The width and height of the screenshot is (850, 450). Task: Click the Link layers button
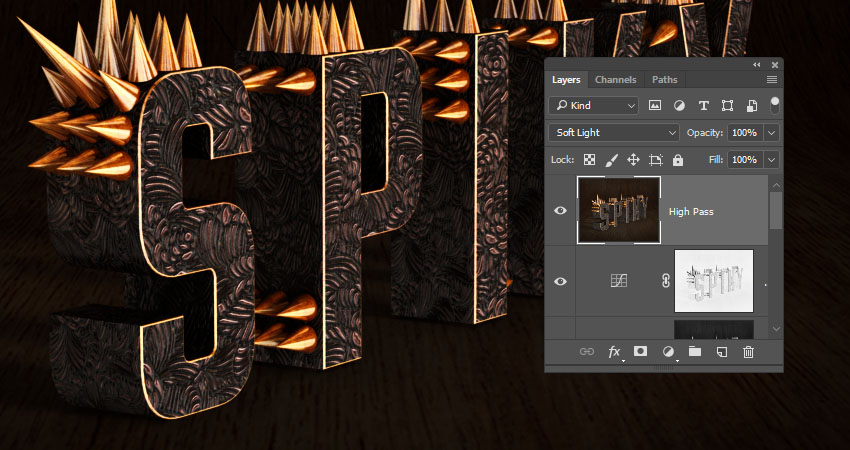coord(587,352)
